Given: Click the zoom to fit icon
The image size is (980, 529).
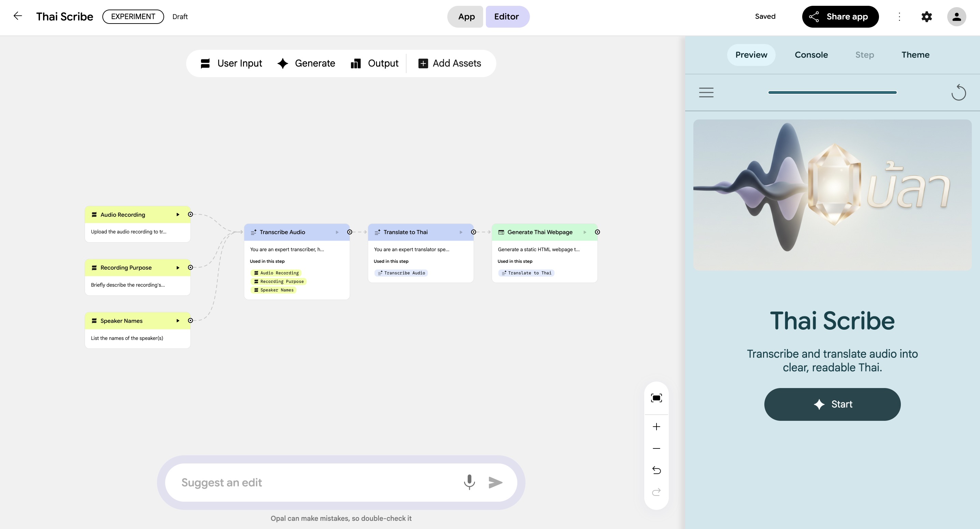Looking at the screenshot, I should [x=656, y=398].
